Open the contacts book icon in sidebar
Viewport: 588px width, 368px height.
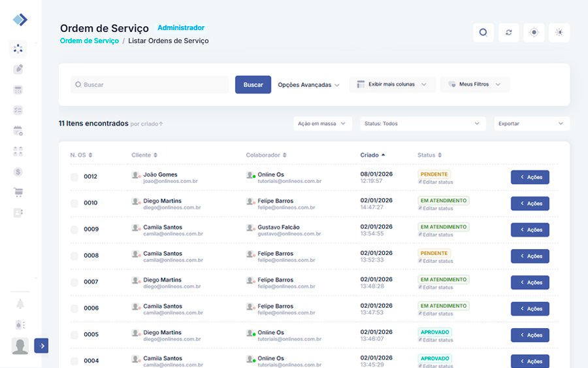click(x=18, y=212)
